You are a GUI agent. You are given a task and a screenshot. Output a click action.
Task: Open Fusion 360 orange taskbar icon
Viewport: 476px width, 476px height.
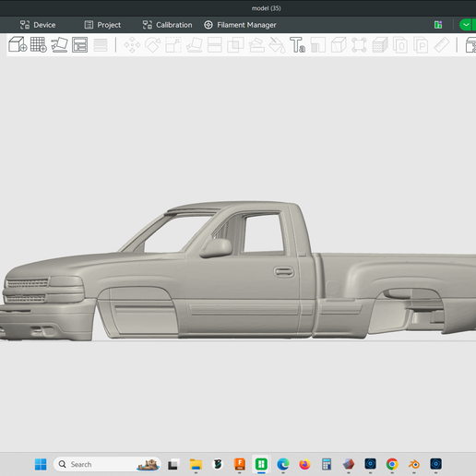point(240,464)
